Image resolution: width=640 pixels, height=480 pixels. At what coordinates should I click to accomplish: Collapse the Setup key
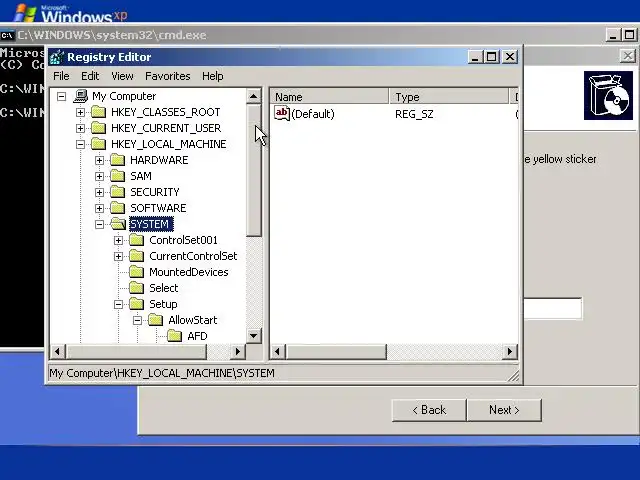tap(118, 304)
